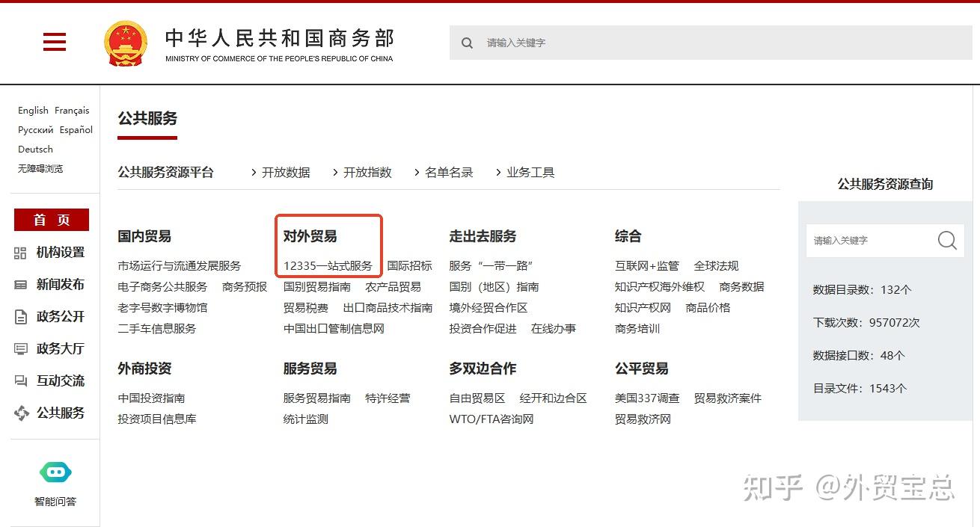This screenshot has height=527, width=980.
Task: Open the highlighted 12335一站式服务 link
Action: (328, 265)
